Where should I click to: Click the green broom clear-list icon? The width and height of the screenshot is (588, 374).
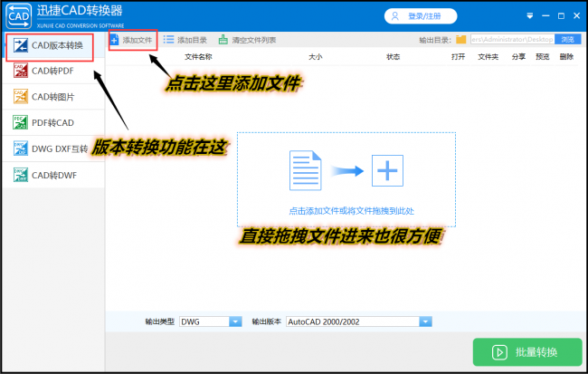pyautogui.click(x=223, y=40)
